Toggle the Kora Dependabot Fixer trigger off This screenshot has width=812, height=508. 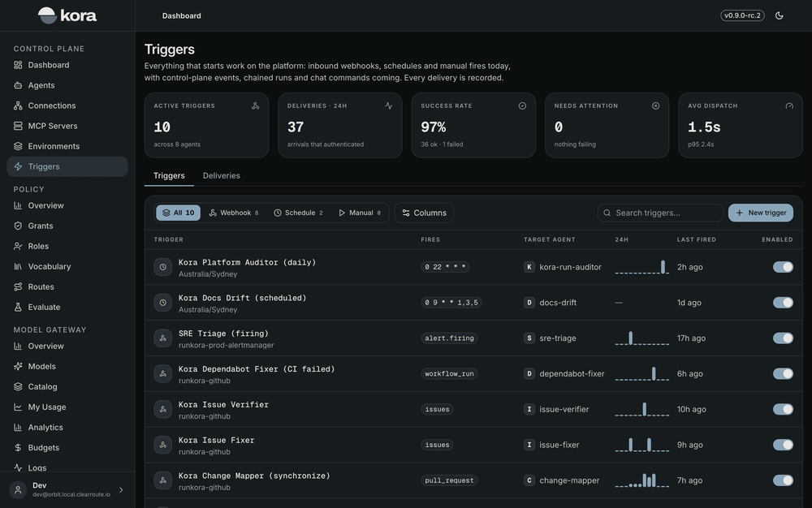click(783, 373)
